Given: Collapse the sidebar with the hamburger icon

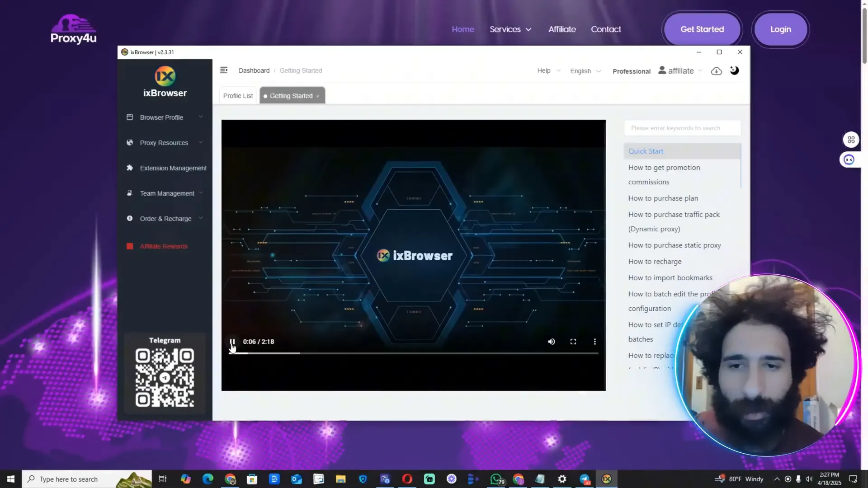Looking at the screenshot, I should pos(224,70).
